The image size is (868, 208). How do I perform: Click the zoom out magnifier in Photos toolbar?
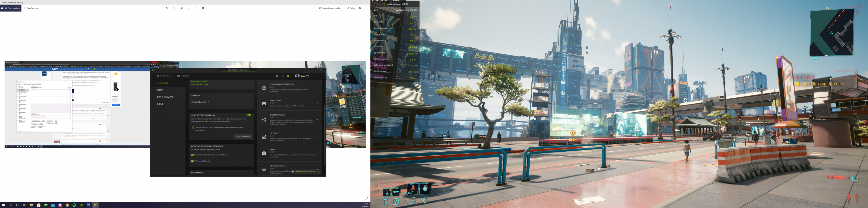point(175,8)
